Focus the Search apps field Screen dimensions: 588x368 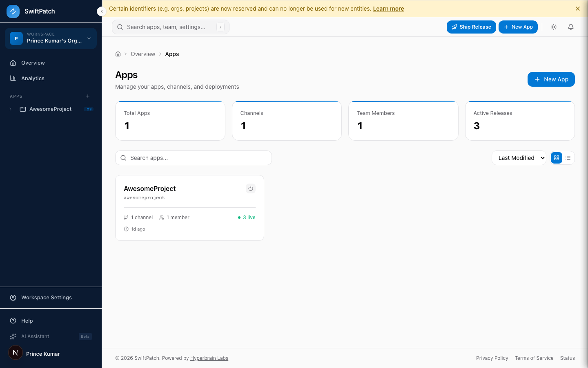194,158
